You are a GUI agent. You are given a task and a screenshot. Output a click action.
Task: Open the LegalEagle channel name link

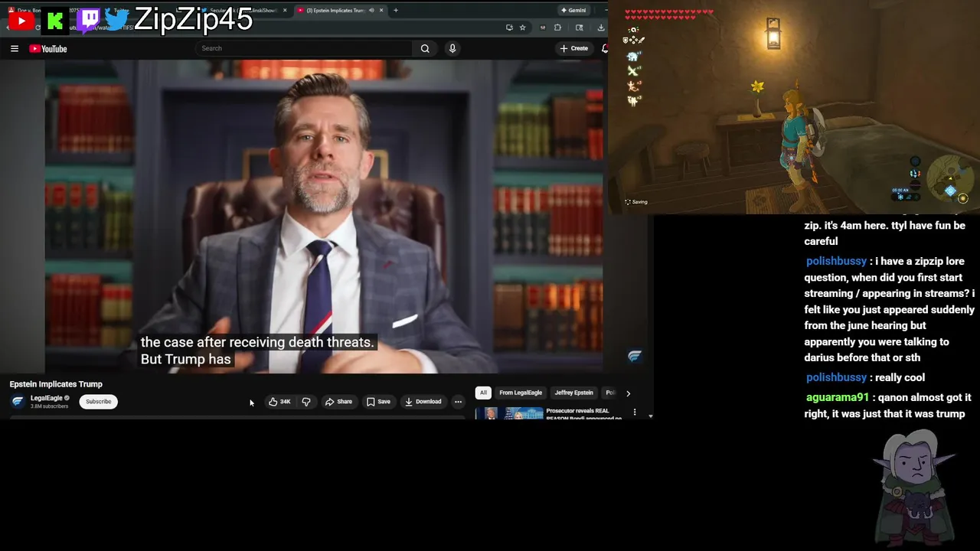47,398
